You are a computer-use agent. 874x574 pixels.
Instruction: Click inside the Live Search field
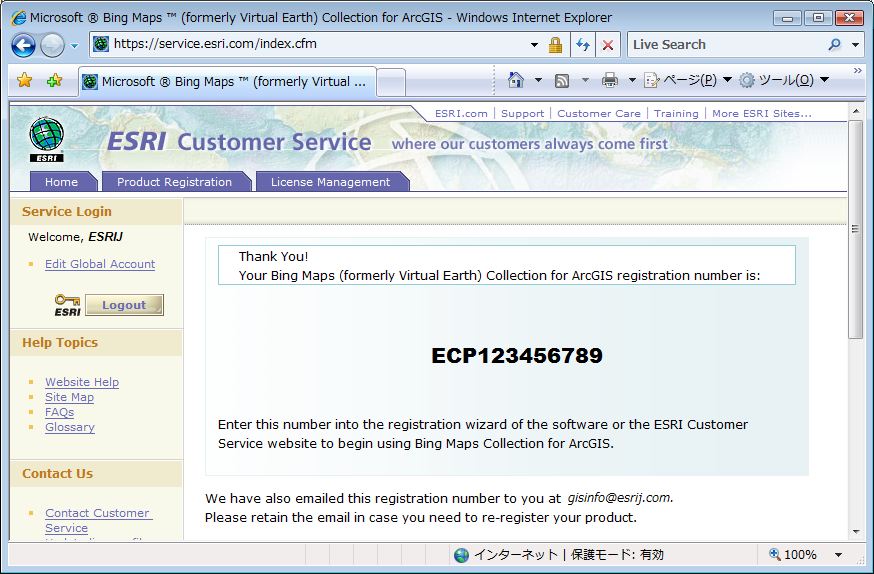click(725, 45)
